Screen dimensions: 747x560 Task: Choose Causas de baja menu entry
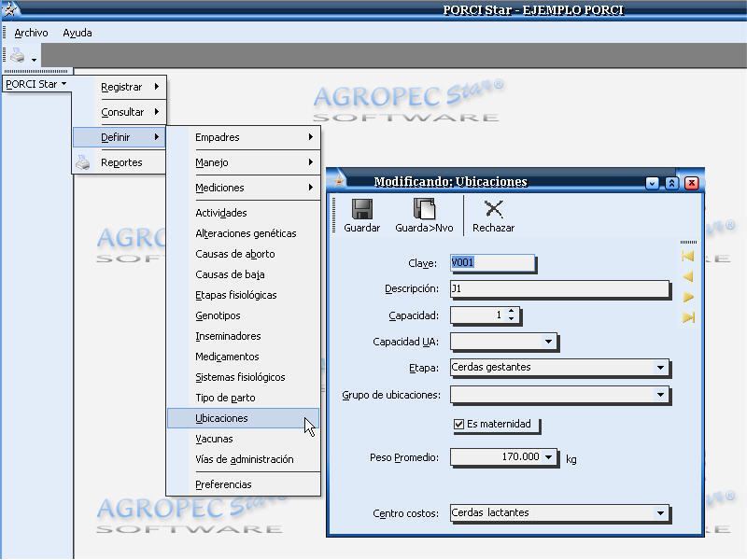[x=244, y=274]
